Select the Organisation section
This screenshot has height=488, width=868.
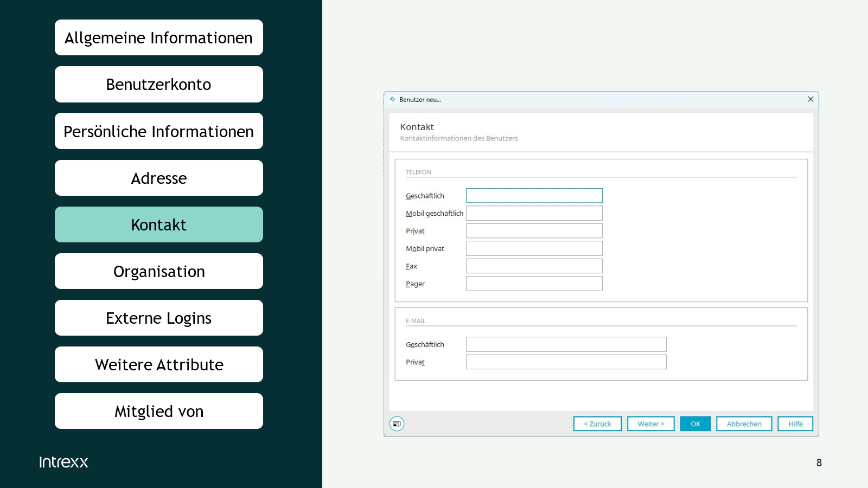coord(158,271)
